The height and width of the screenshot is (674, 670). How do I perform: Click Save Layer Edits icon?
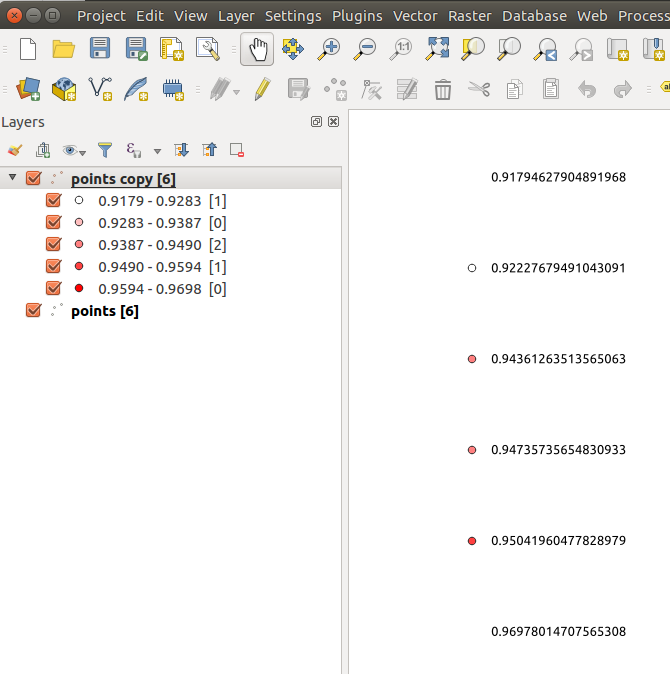tap(298, 89)
